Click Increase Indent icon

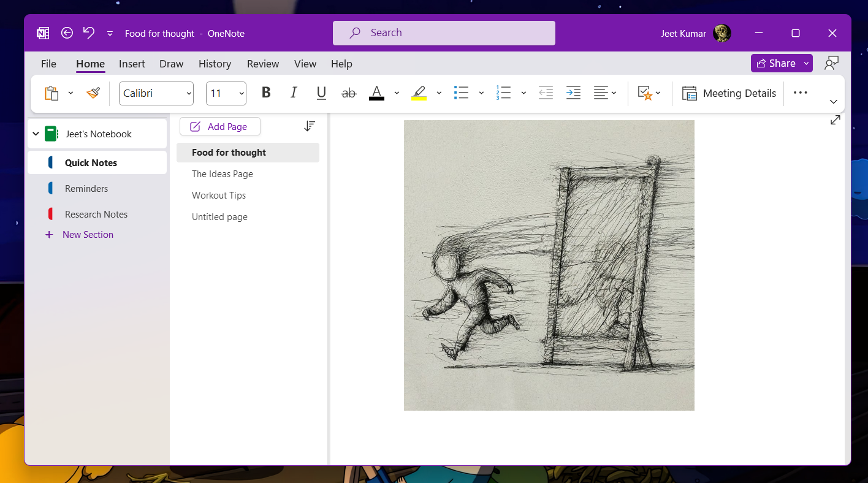click(x=573, y=93)
